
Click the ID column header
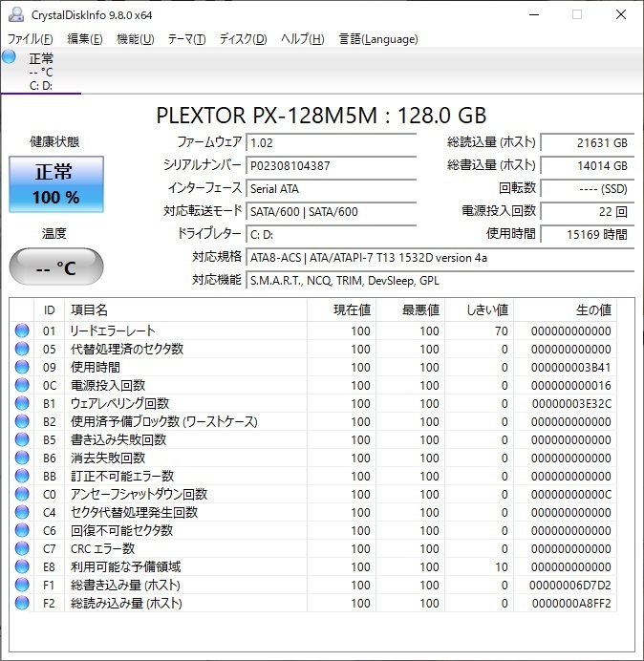(x=49, y=310)
